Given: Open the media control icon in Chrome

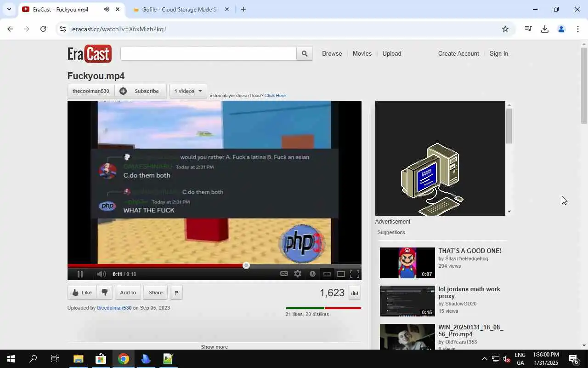Looking at the screenshot, I should coord(528,29).
